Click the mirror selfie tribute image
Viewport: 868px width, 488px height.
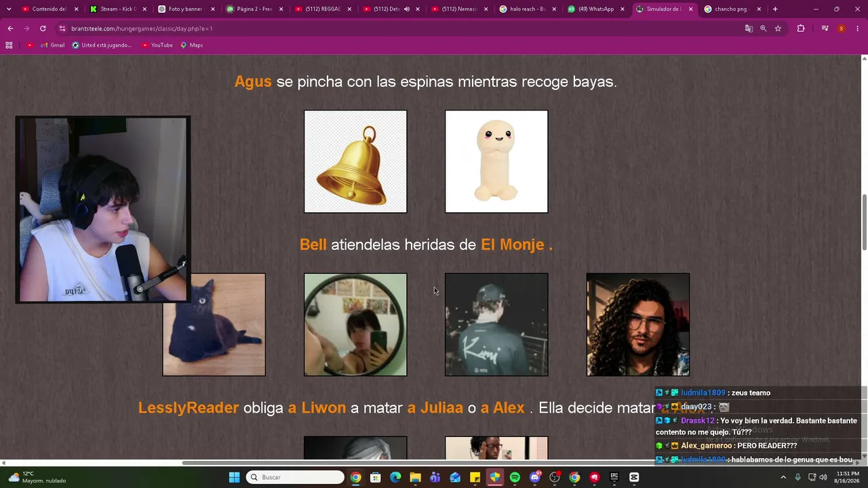(355, 325)
